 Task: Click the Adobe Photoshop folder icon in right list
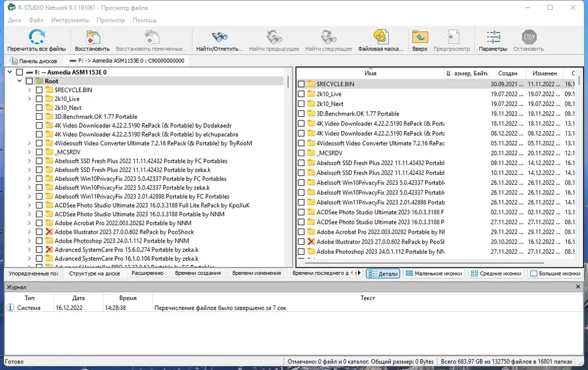coord(311,251)
